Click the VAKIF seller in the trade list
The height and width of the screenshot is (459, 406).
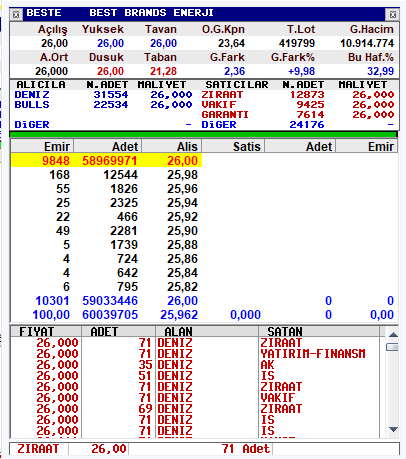click(x=277, y=398)
